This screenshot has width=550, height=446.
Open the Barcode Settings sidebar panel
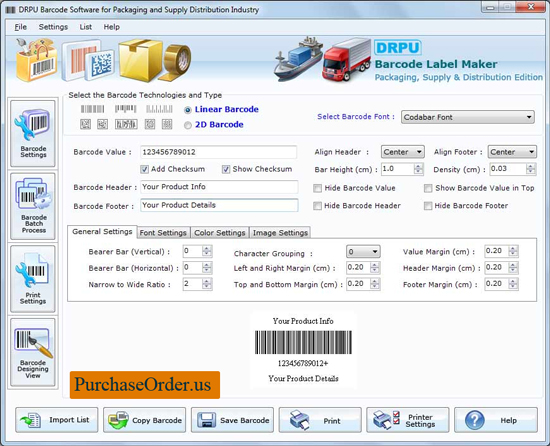(33, 133)
